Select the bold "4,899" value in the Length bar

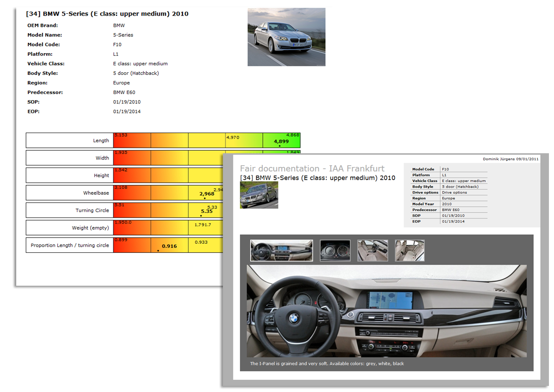pyautogui.click(x=281, y=142)
